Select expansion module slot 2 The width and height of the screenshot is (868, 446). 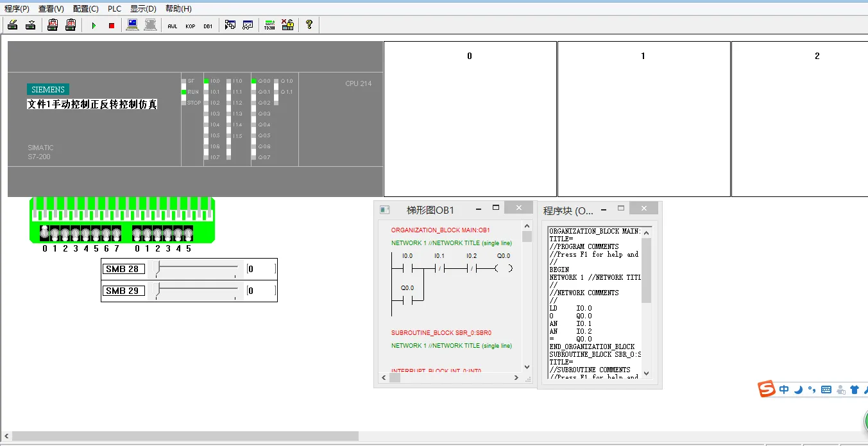pyautogui.click(x=799, y=119)
